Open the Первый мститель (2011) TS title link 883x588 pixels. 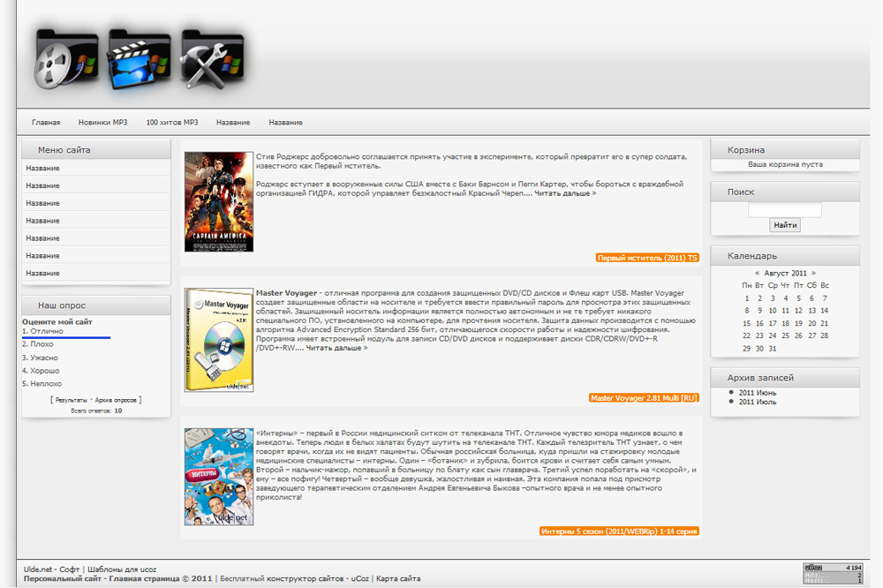click(x=647, y=258)
